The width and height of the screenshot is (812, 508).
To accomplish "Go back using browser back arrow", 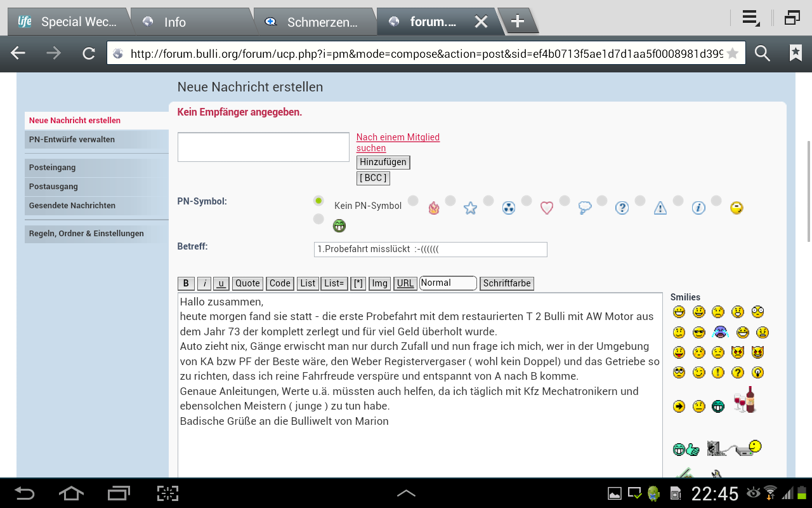I will 18,54.
